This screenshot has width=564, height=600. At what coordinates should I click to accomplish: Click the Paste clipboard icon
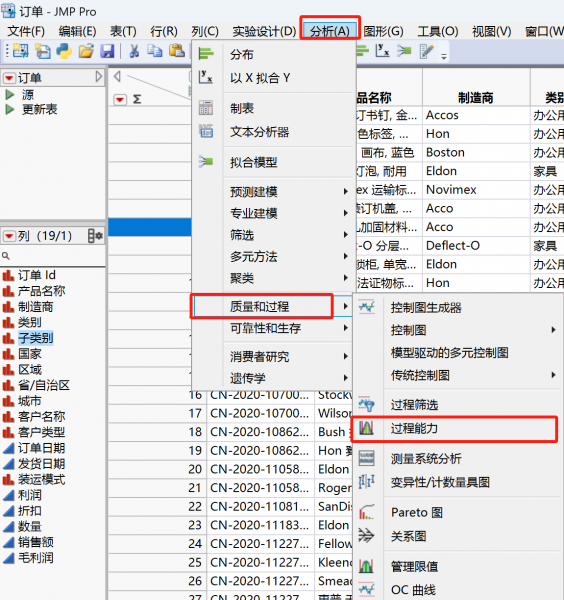[177, 51]
